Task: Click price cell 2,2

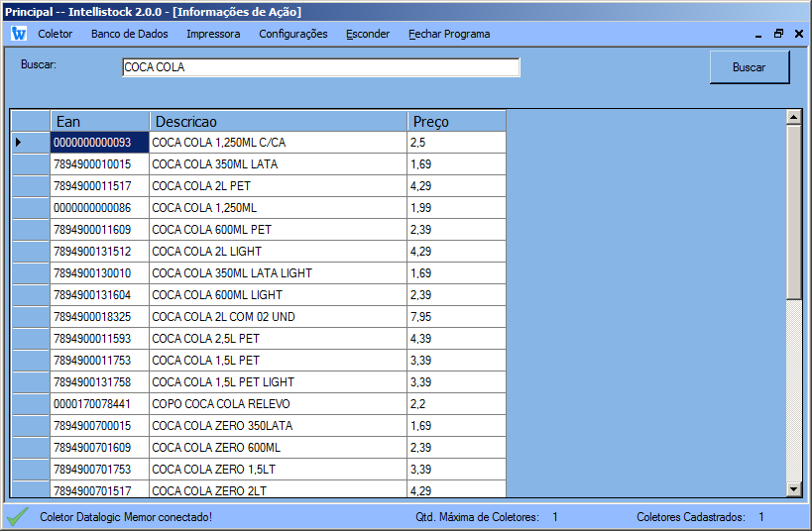Action: 457,403
